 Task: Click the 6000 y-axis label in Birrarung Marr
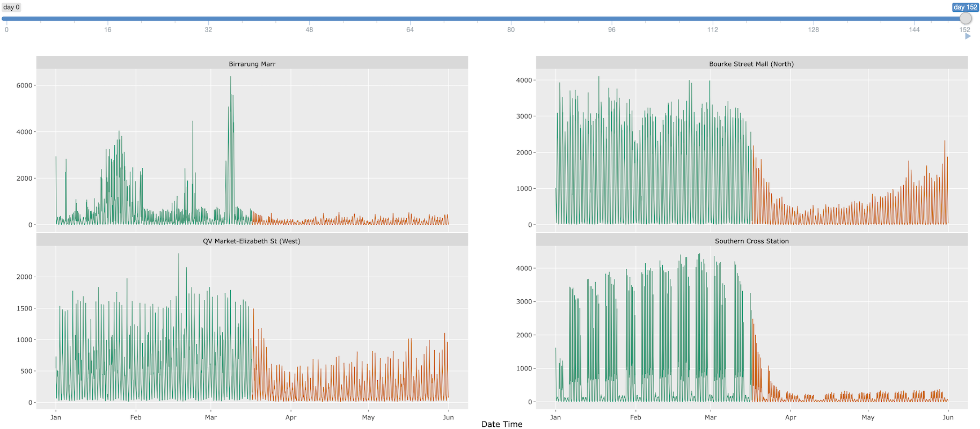(x=24, y=85)
